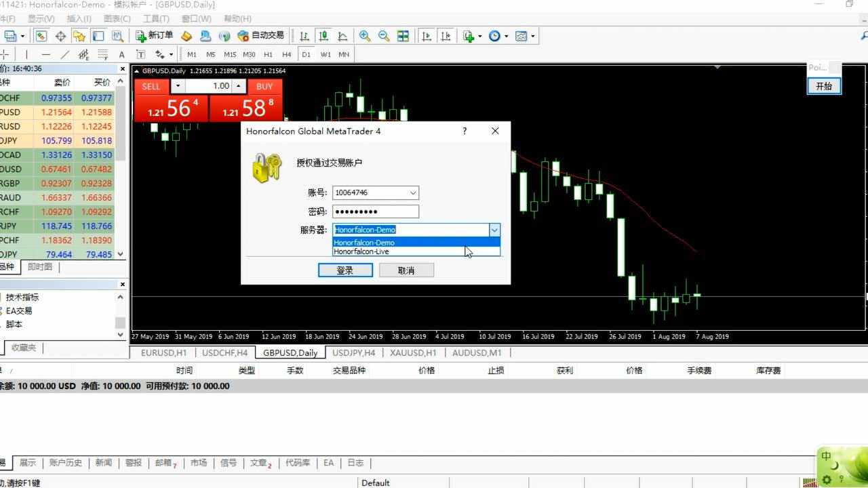Screen dimensions: 868x488
Task: Select the vertical line drawing tool
Action: (x=26, y=54)
